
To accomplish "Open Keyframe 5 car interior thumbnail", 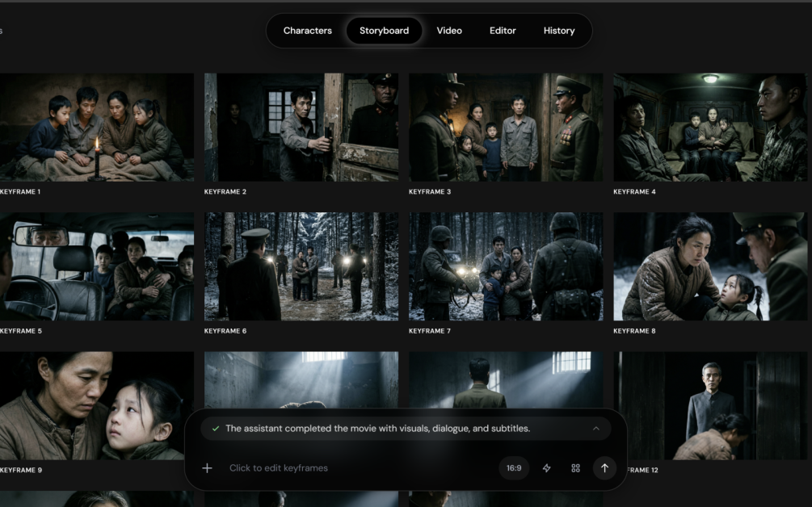I will click(x=96, y=266).
